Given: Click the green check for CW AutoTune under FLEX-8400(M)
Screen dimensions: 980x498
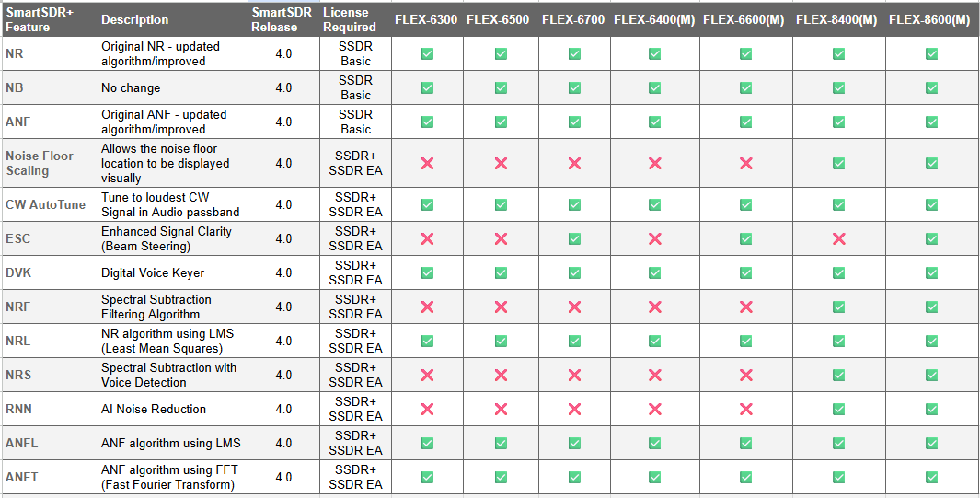Looking at the screenshot, I should [838, 204].
